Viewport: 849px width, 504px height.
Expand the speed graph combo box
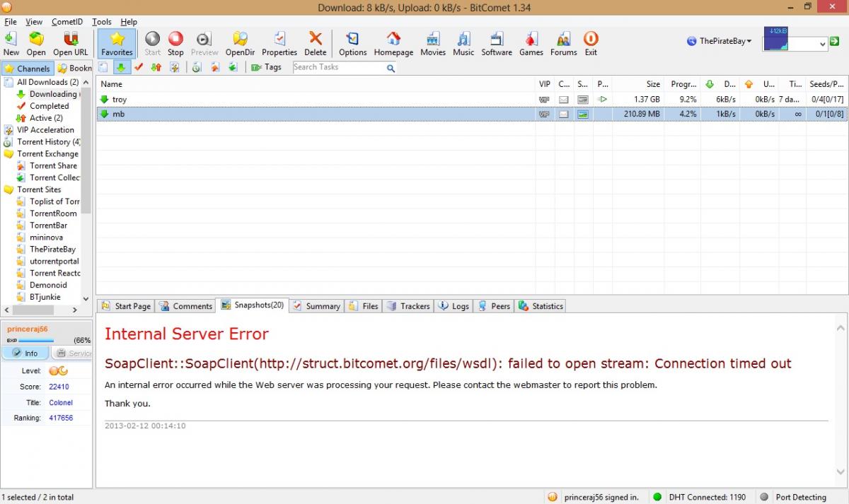pyautogui.click(x=822, y=44)
